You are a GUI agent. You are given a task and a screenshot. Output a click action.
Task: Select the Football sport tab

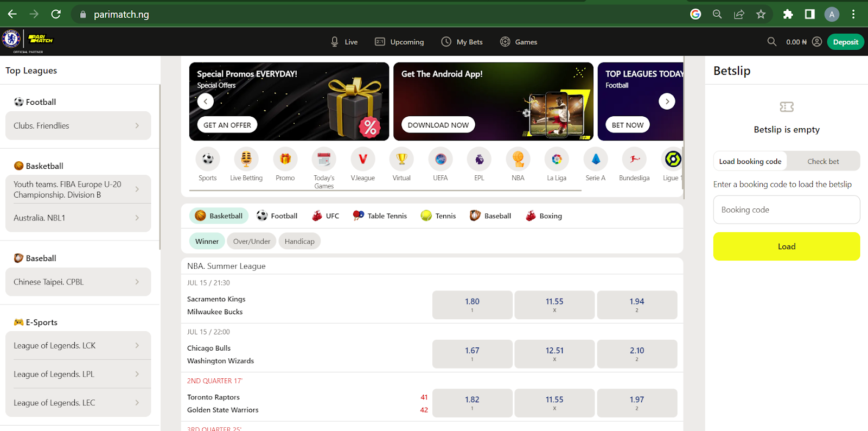point(277,215)
